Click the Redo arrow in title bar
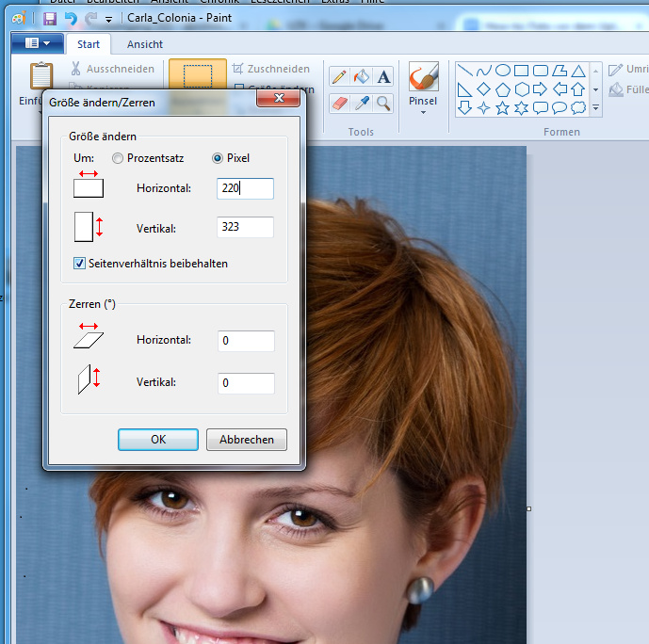 90,19
